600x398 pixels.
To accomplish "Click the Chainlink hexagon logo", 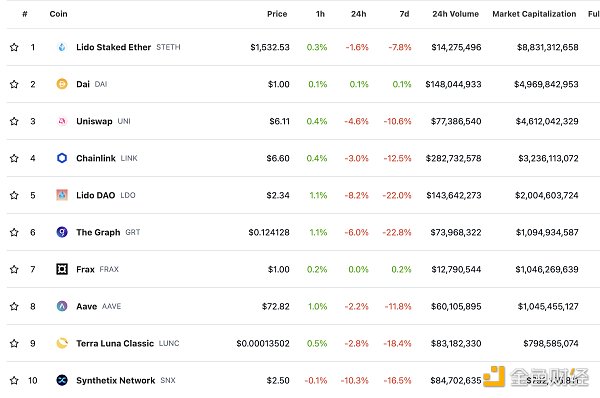I will coord(62,158).
